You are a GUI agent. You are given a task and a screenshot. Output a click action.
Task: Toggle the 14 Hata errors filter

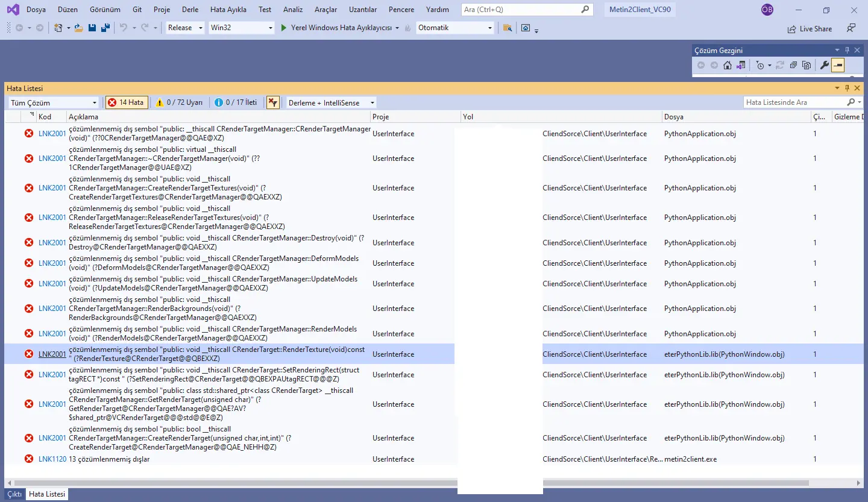[127, 102]
